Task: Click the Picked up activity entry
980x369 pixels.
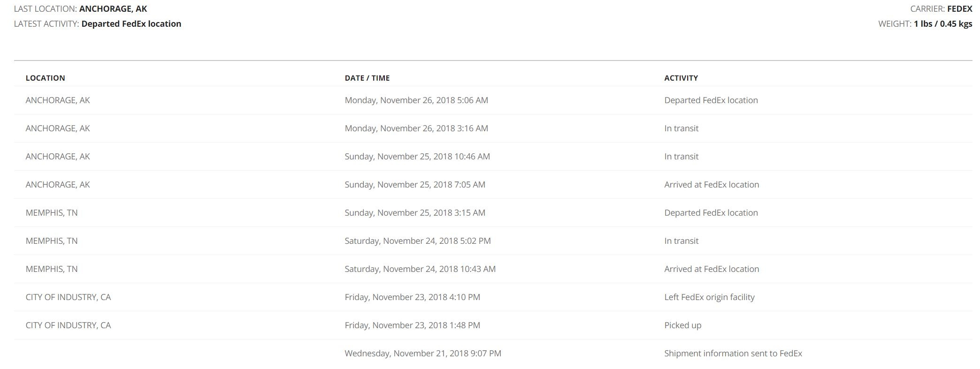Action: [x=682, y=325]
